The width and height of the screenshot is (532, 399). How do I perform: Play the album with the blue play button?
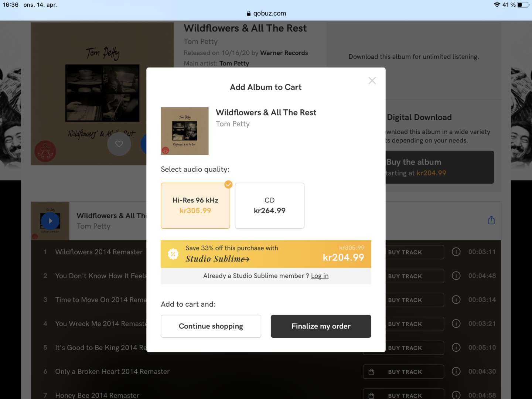(x=50, y=221)
